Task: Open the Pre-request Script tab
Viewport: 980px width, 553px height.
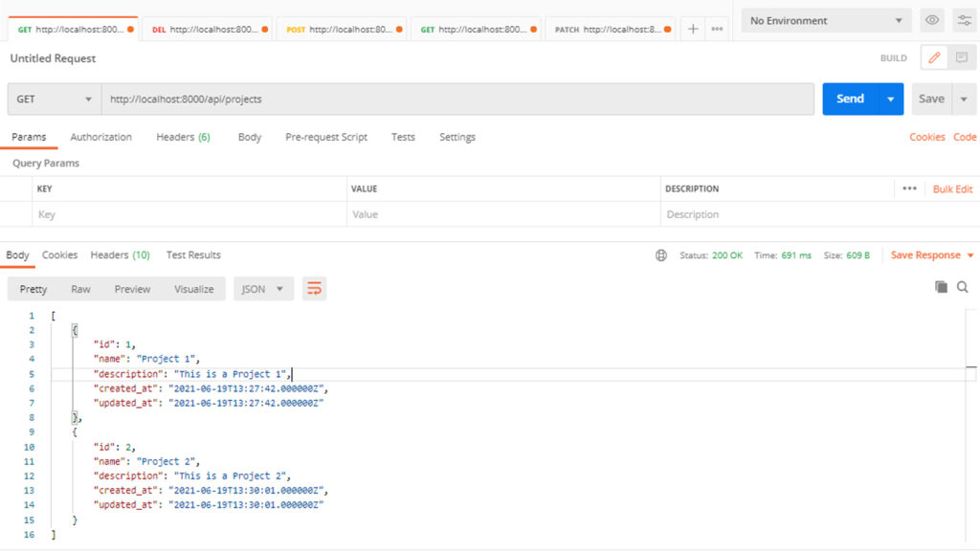Action: [326, 137]
